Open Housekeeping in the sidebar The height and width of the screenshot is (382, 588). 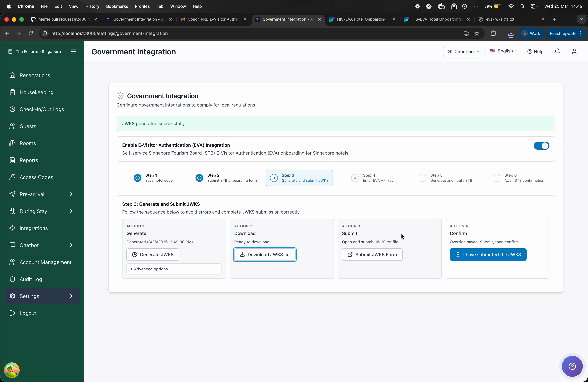36,92
